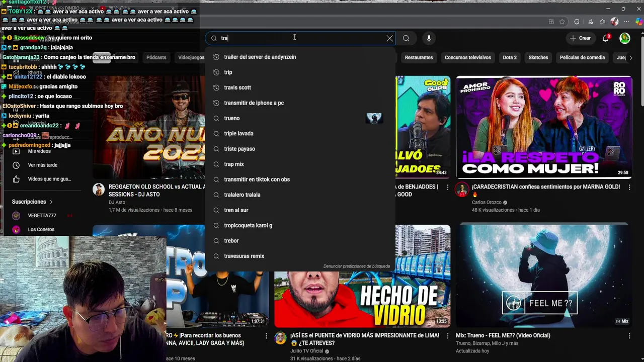The height and width of the screenshot is (362, 644).
Task: Click into the search field containing tra
Action: [301, 38]
